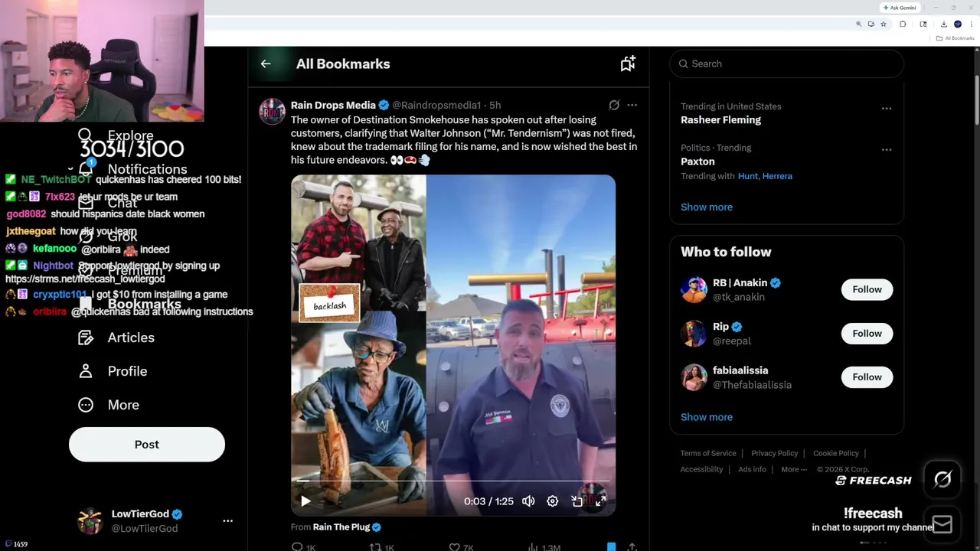
Task: Open Terms of Service link
Action: pyautogui.click(x=708, y=453)
